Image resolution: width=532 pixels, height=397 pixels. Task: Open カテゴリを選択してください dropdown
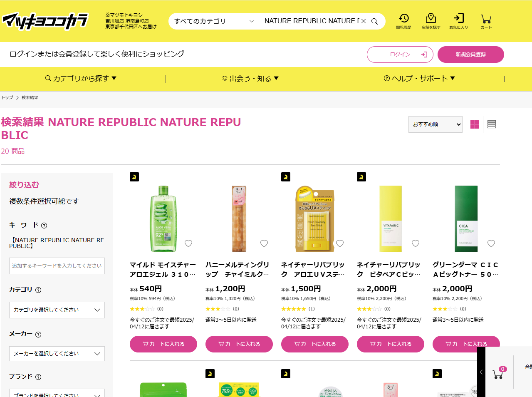point(57,310)
